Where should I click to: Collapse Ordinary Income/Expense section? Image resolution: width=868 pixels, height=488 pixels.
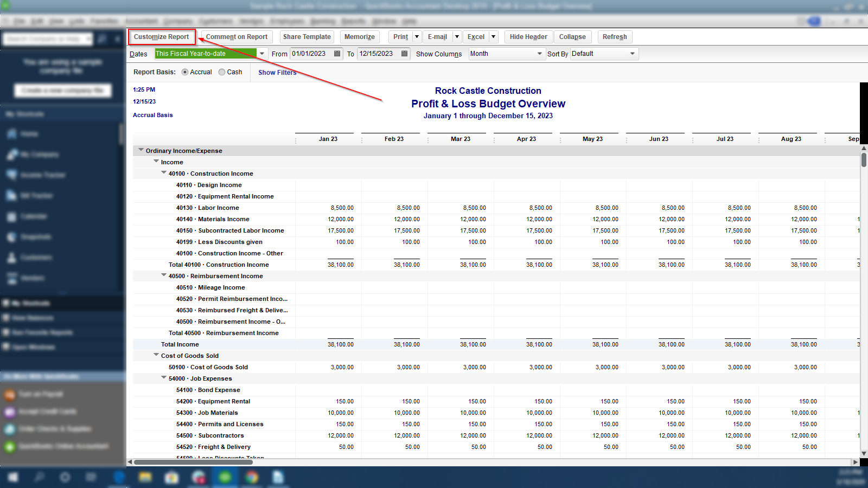[141, 150]
